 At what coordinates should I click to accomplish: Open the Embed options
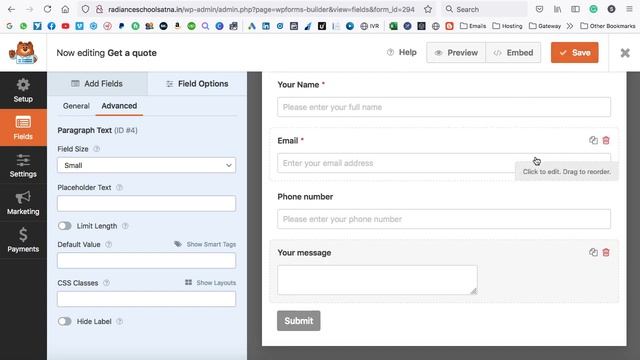[x=513, y=53]
